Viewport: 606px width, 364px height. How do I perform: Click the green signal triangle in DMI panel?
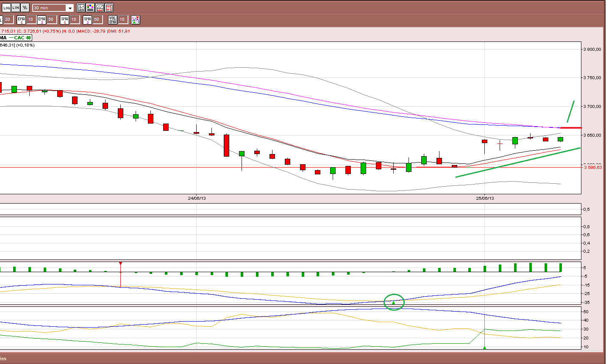(484, 348)
